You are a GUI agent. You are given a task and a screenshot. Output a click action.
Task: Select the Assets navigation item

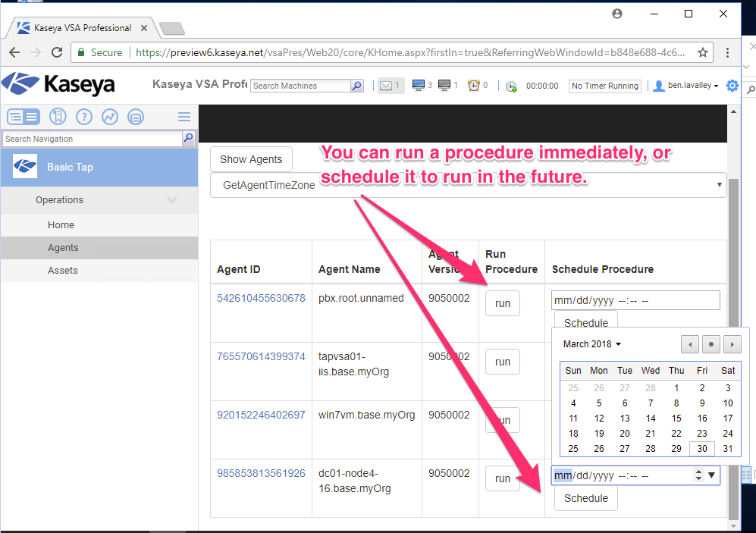click(99, 271)
